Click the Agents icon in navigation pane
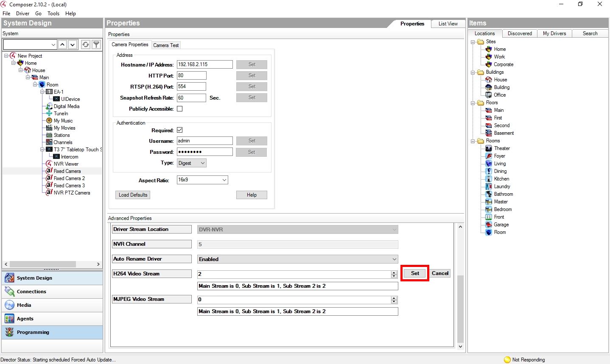 click(9, 319)
